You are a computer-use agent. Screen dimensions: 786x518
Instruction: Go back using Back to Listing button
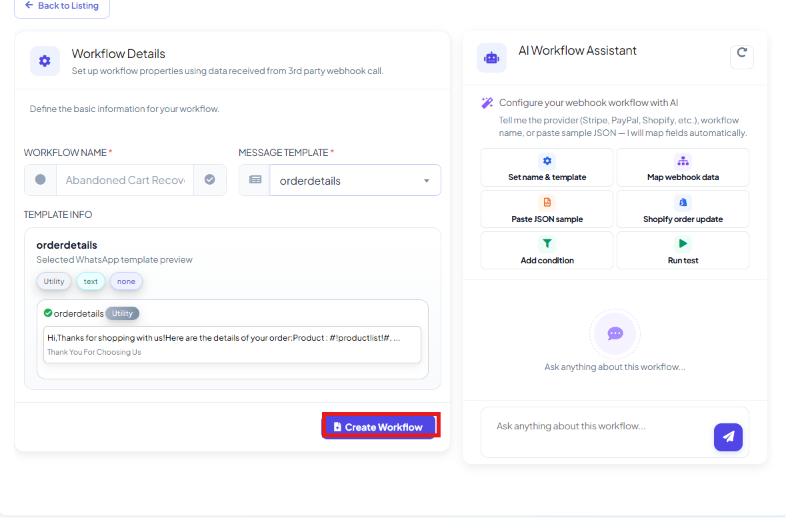click(x=62, y=7)
